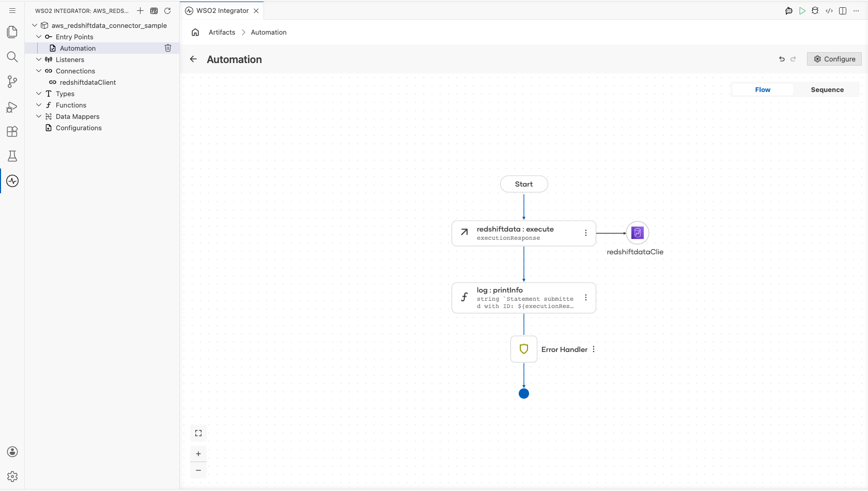Open the Search icon in activity bar

[12, 57]
